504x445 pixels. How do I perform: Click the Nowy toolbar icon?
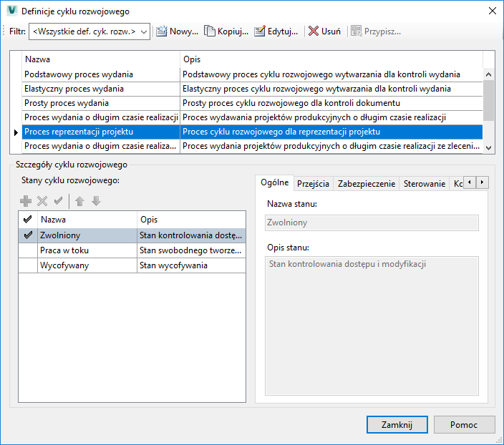click(x=162, y=31)
